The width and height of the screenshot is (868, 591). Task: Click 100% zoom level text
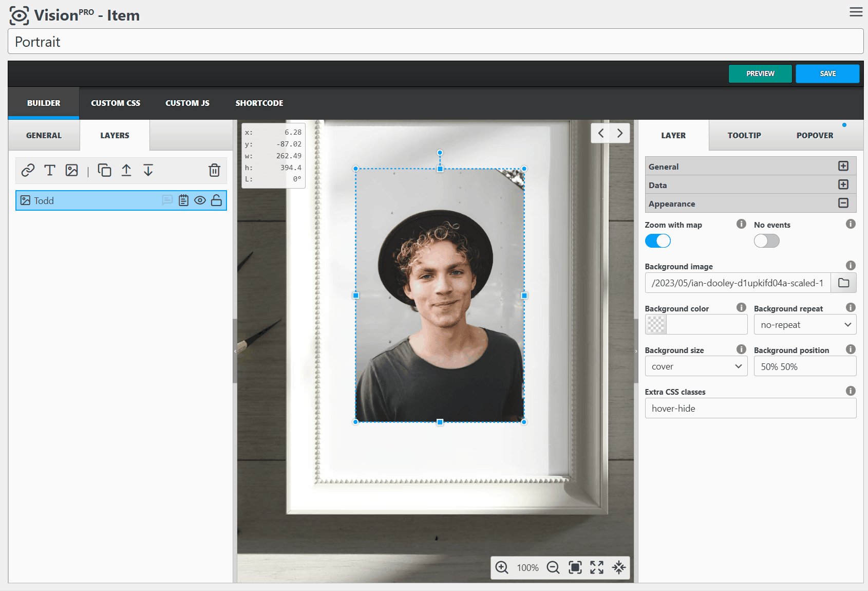coord(527,567)
